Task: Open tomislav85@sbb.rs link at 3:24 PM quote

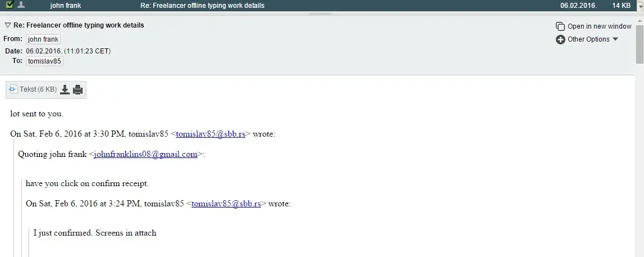Action: coord(226,204)
